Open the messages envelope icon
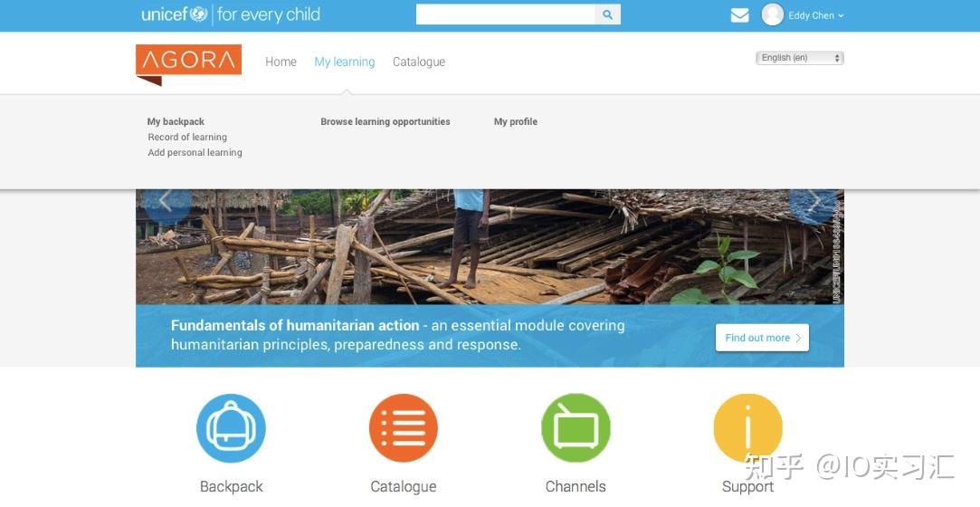This screenshot has width=980, height=507. (739, 15)
